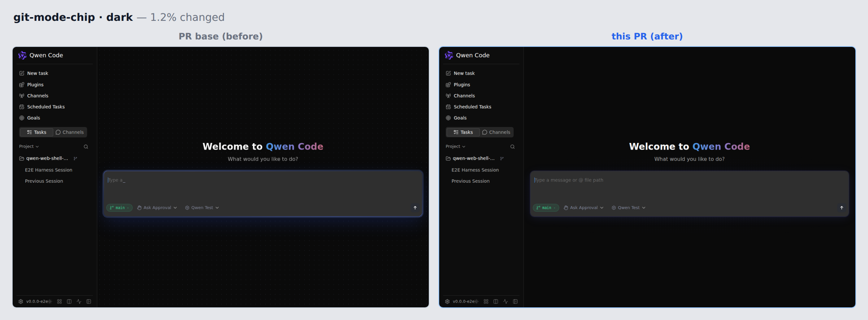Open Scheduled Tasks in before panel
This screenshot has height=320, width=868.
pos(42,107)
